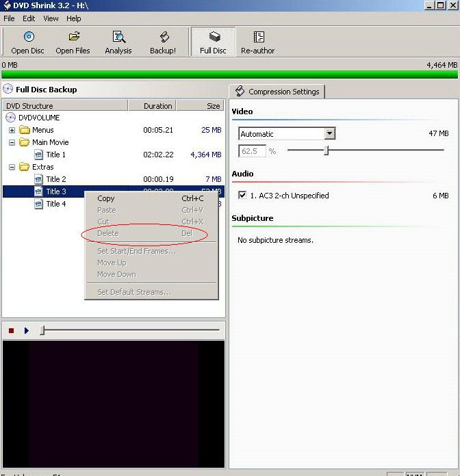Image resolution: width=460 pixels, height=476 pixels.
Task: Select Set Default Streams menu entry
Action: [x=151, y=292]
